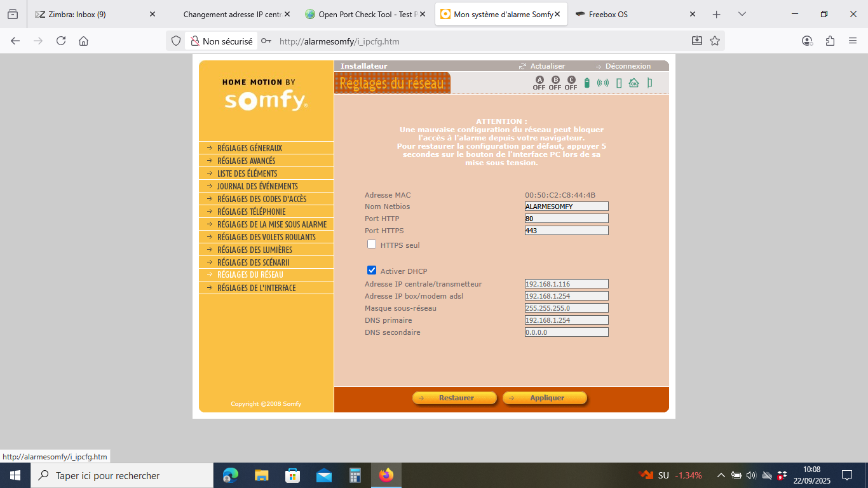Click into the Port HTTP field

(x=566, y=219)
